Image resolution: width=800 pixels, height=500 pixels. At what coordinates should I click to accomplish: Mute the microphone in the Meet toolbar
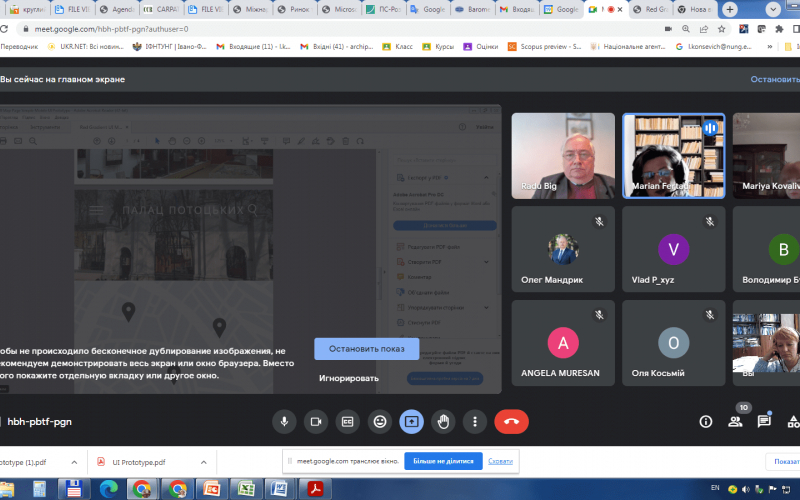(x=284, y=422)
